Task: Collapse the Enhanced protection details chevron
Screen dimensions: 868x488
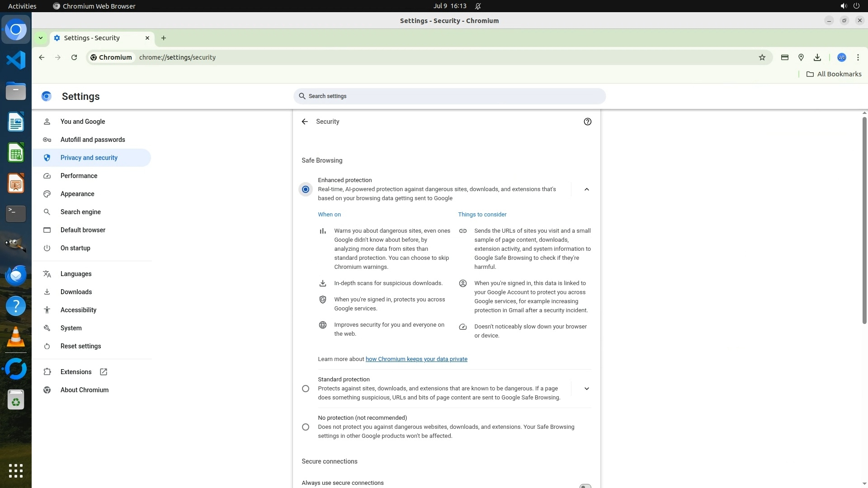Action: coord(586,189)
